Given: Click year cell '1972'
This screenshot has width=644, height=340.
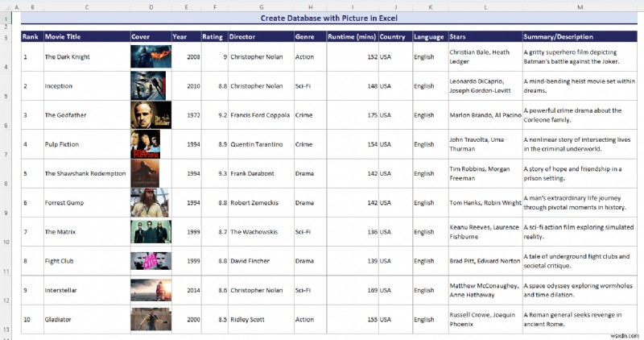Looking at the screenshot, I should pos(186,115).
